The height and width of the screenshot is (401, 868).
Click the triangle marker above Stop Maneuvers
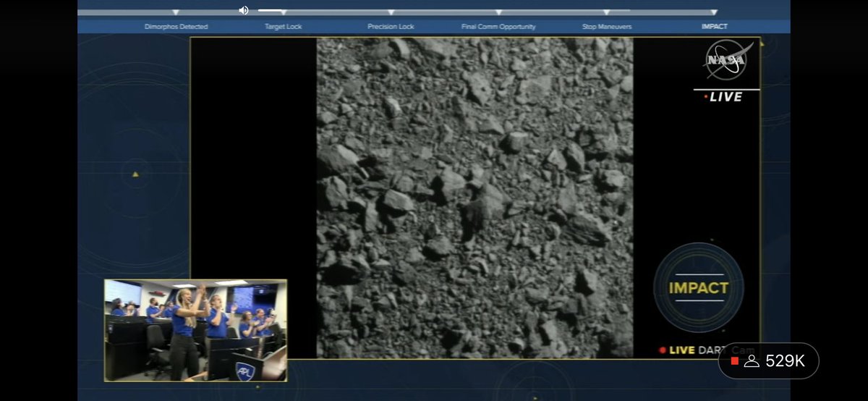tap(606, 12)
